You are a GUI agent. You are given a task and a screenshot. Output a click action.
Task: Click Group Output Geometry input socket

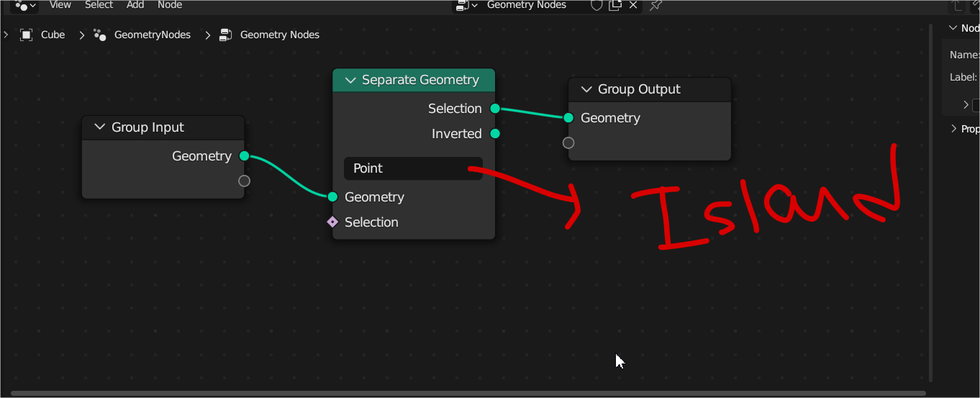[x=568, y=118]
